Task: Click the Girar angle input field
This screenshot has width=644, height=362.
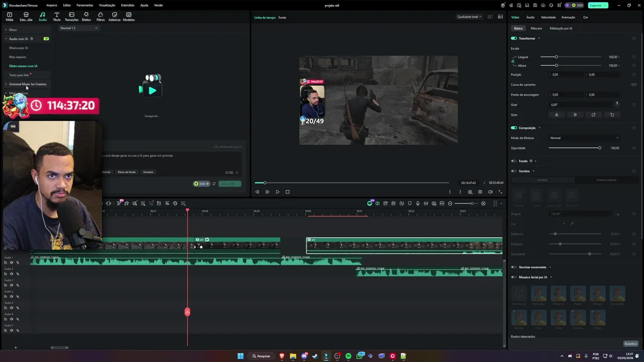Action: point(581,105)
